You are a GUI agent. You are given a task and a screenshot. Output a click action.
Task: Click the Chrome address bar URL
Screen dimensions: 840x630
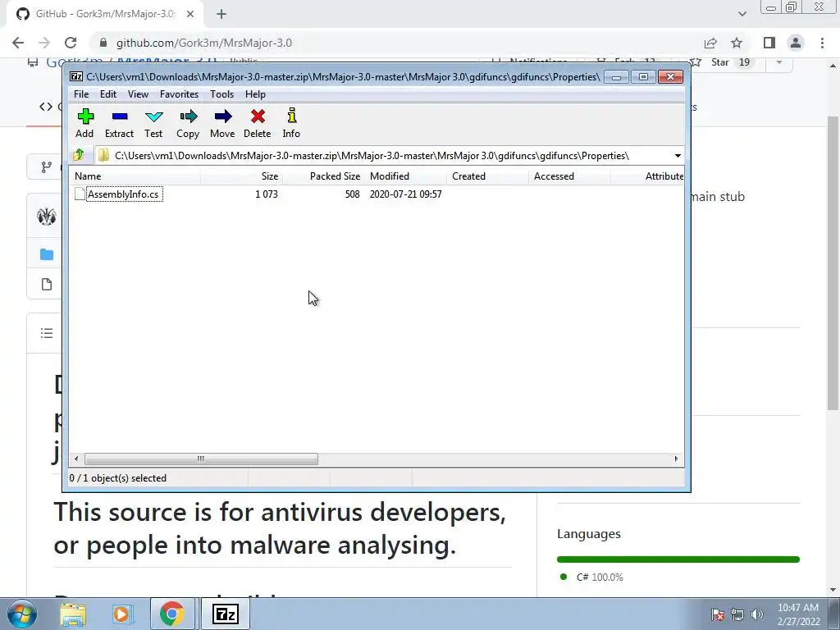tap(203, 43)
